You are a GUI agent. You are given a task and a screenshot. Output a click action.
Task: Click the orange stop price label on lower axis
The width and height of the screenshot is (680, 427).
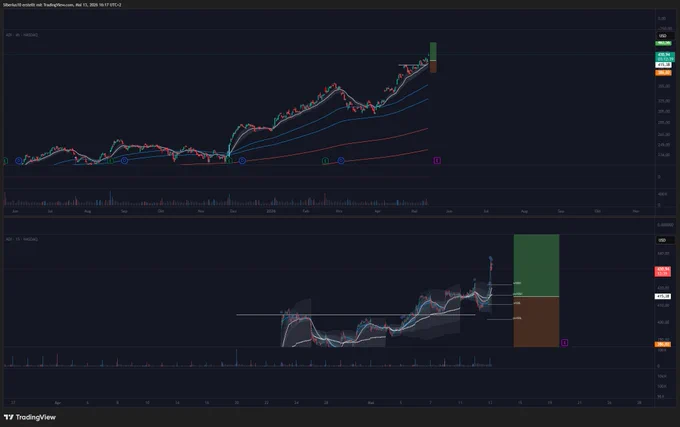[663, 344]
